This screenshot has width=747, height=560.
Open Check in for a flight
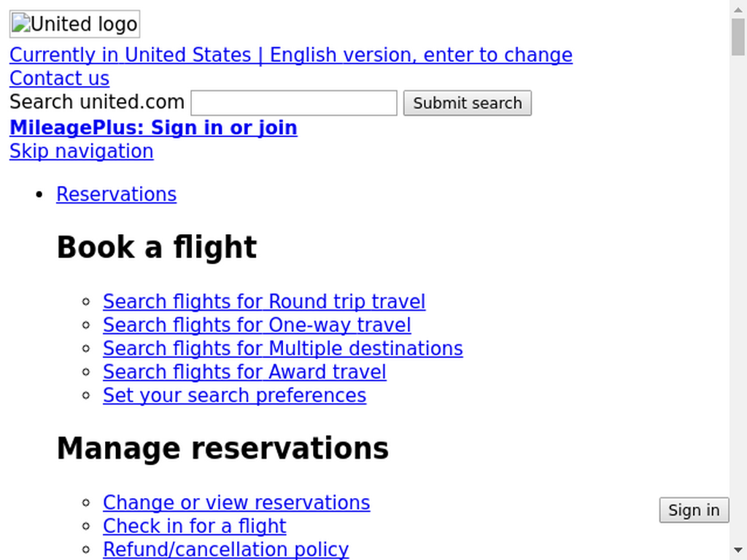click(x=194, y=526)
